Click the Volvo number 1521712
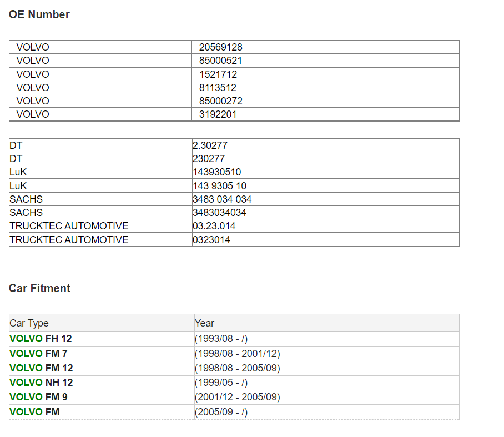This screenshot has width=504, height=437. 218,74
